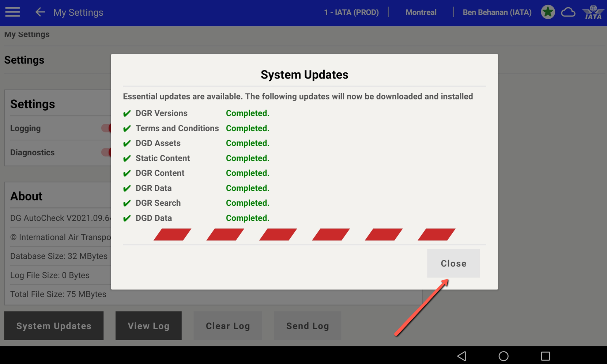Tap Completed status for DGR Versions
Image resolution: width=607 pixels, height=364 pixels.
pos(248,113)
